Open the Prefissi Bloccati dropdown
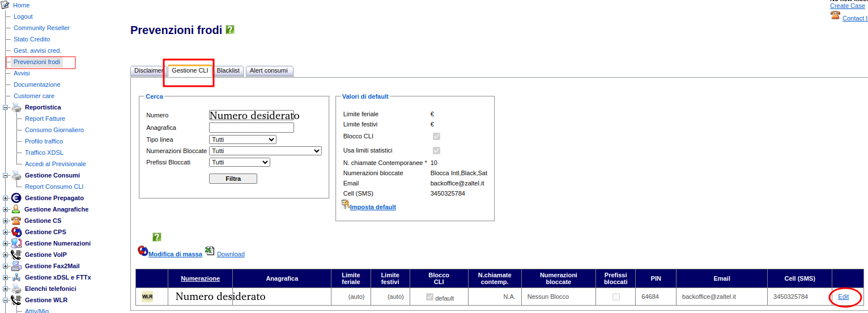The width and height of the screenshot is (868, 313). [x=240, y=162]
